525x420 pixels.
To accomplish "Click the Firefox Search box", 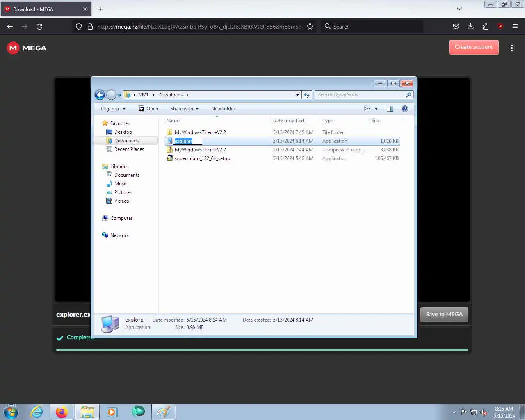I will [x=372, y=26].
